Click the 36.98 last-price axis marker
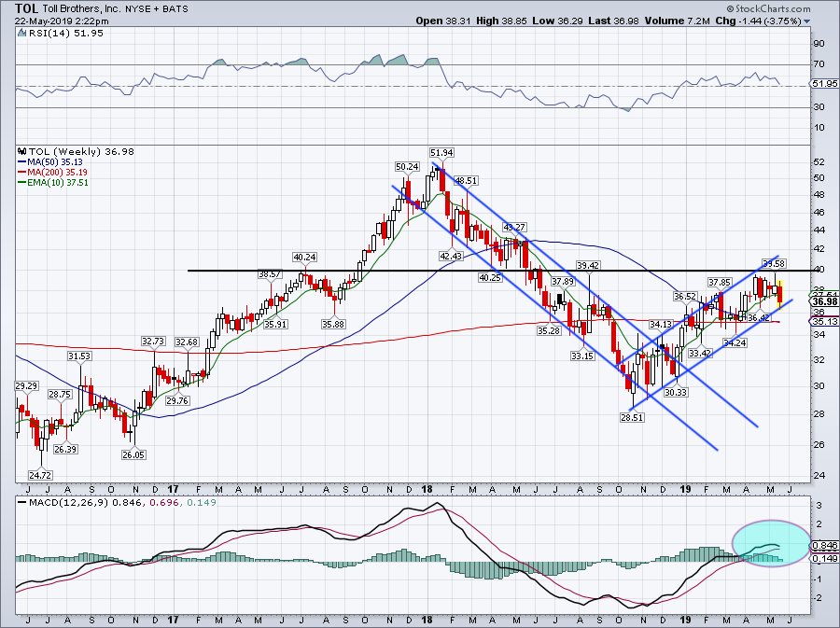Viewport: 840px width, 628px height. pyautogui.click(x=824, y=302)
